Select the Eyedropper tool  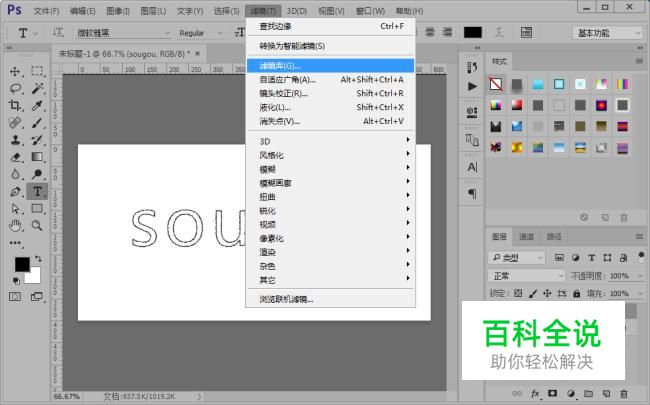[37, 106]
